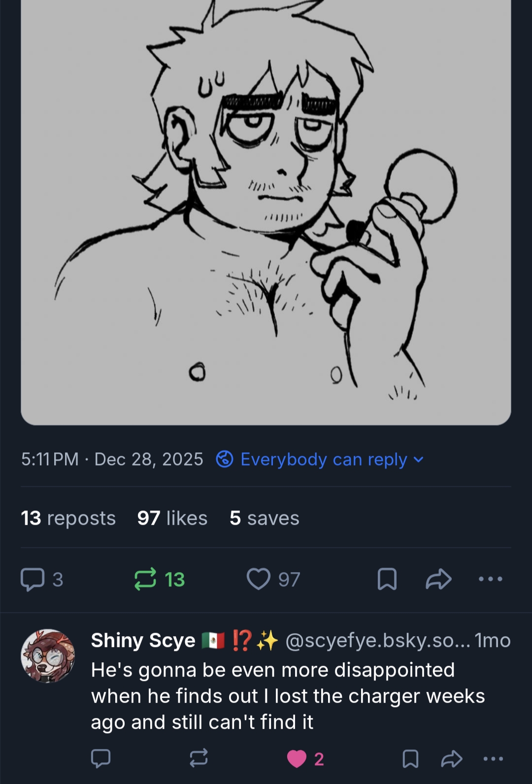Image resolution: width=532 pixels, height=784 pixels.
Task: Bookmark Shiny Scye's comment
Action: tap(410, 758)
